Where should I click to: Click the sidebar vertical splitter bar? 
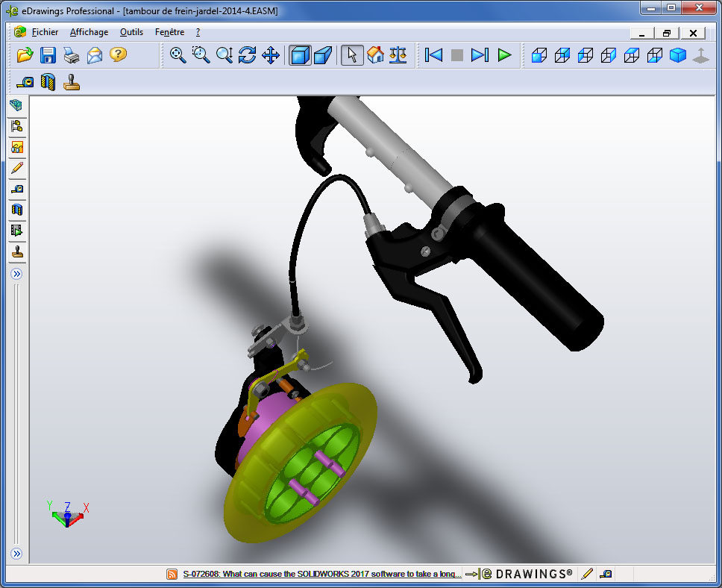16,414
